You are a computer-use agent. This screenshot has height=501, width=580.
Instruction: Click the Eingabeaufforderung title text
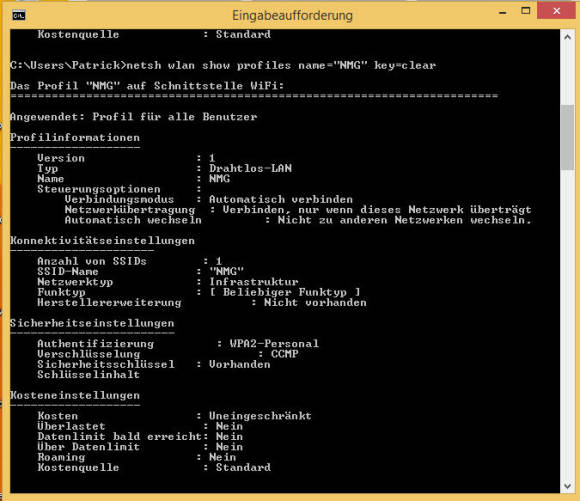(292, 16)
